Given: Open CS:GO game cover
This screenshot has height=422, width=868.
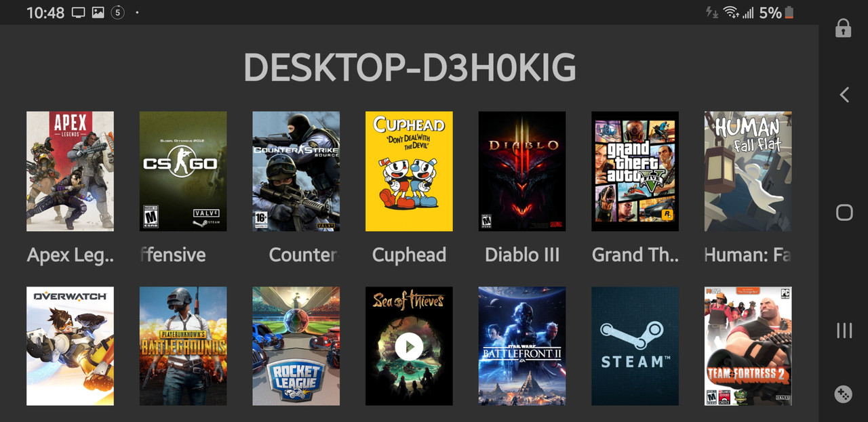Looking at the screenshot, I should [183, 171].
